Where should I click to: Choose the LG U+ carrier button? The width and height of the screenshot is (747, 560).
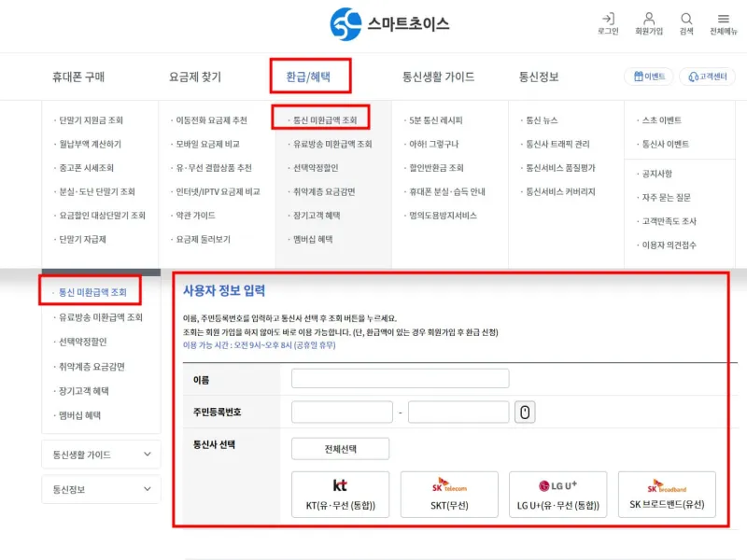(x=557, y=495)
